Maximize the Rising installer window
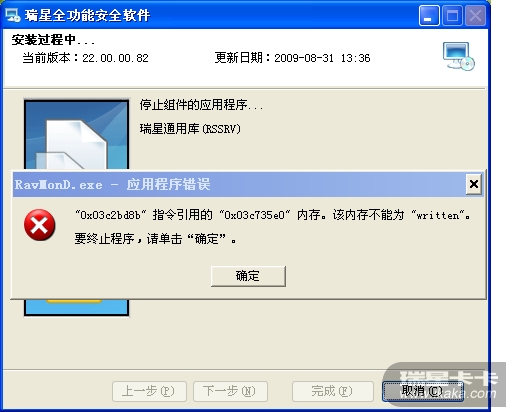Viewport: 512px width, 412px height. tap(452, 16)
